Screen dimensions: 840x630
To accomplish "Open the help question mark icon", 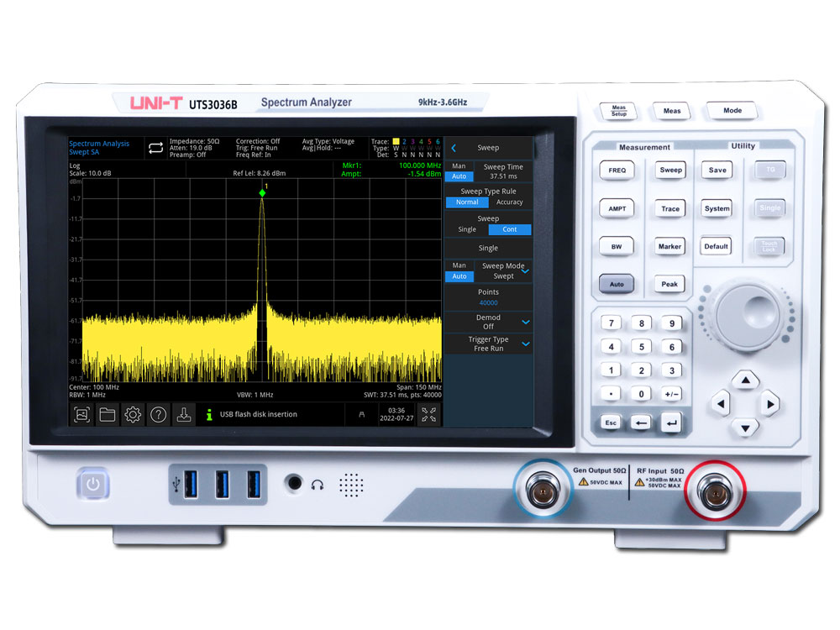I will 159,415.
